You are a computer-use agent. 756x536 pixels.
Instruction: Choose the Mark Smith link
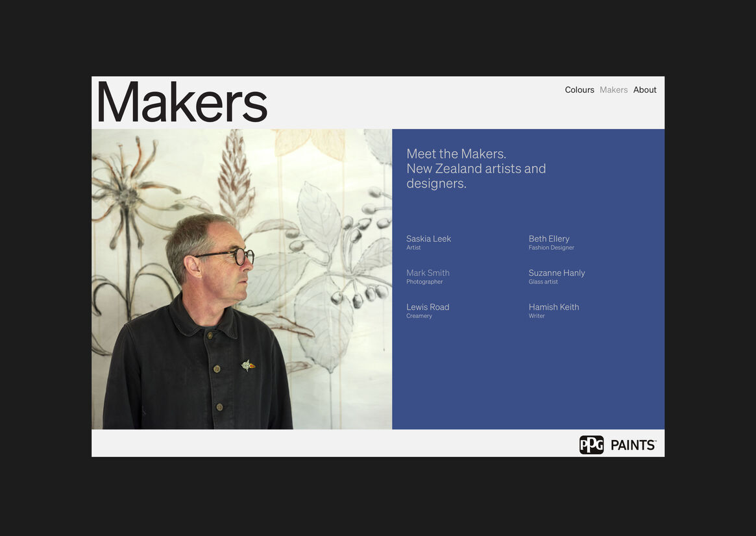pos(428,273)
